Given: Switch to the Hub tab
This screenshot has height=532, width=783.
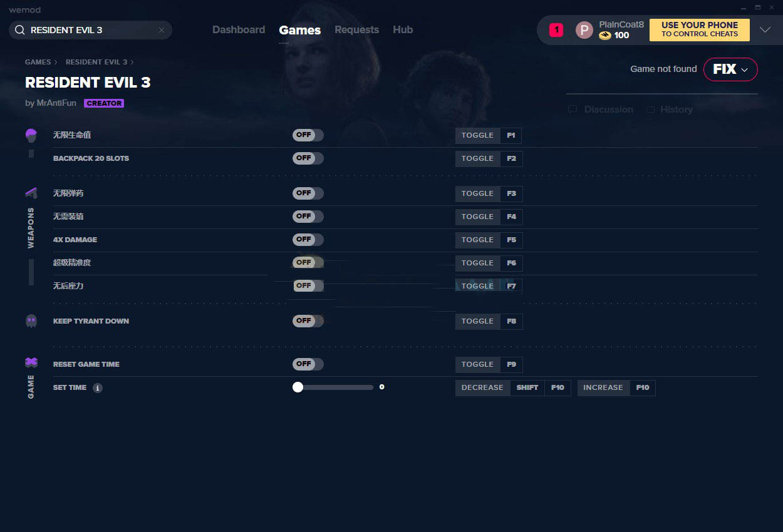Looking at the screenshot, I should pos(403,30).
